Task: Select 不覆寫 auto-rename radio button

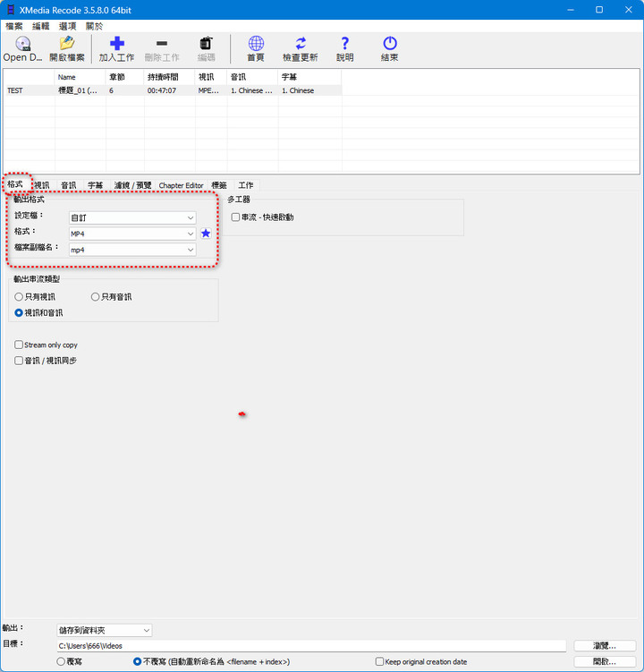Action: [137, 661]
